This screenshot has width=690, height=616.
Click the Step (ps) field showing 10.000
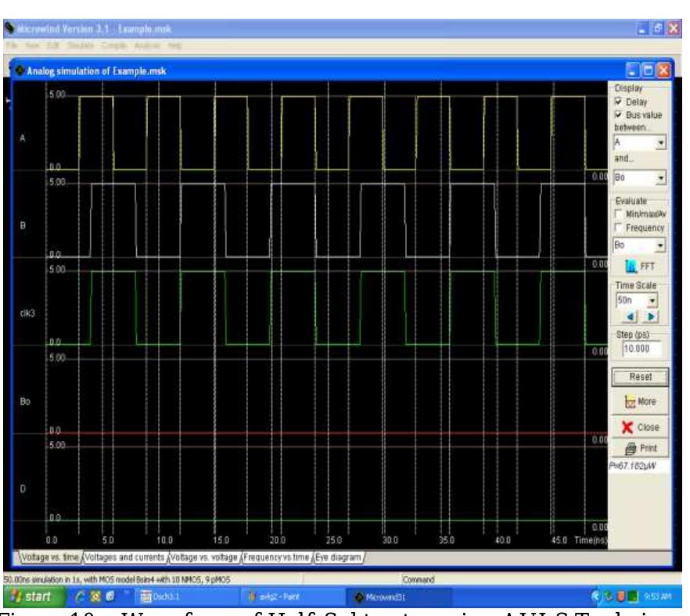click(x=642, y=348)
